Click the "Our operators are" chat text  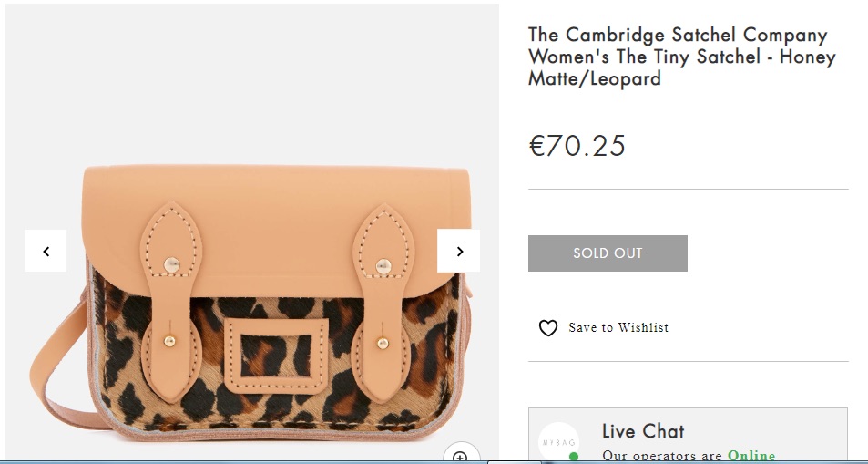[662, 456]
